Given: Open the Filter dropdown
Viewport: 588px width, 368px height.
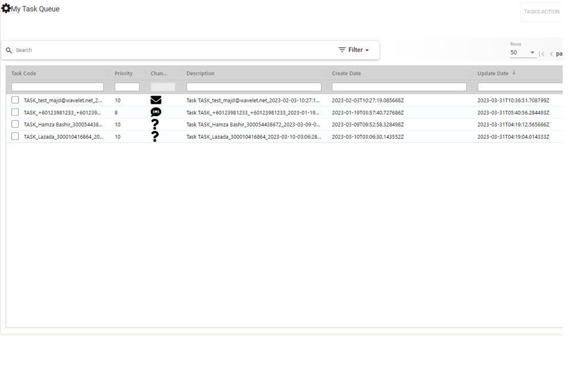Looking at the screenshot, I should click(354, 50).
